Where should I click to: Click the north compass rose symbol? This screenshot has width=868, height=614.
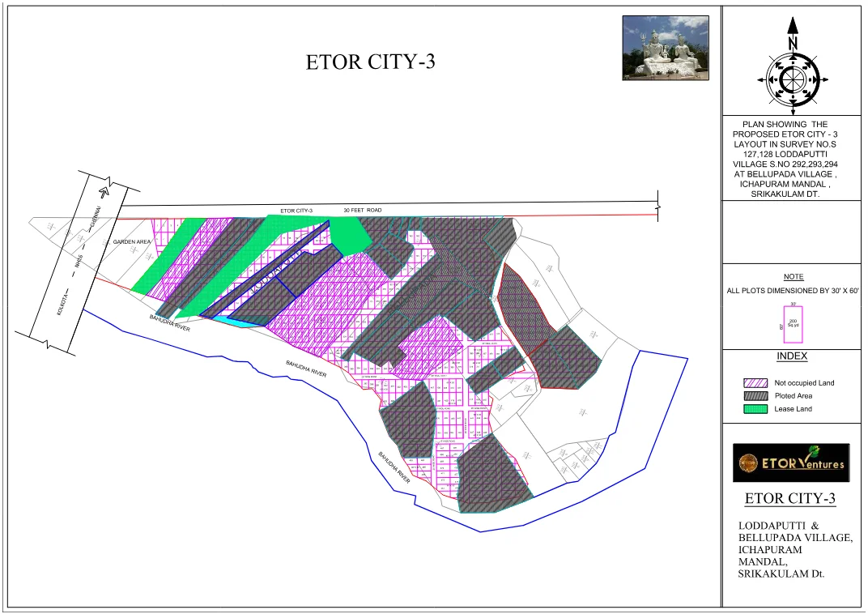pos(793,66)
